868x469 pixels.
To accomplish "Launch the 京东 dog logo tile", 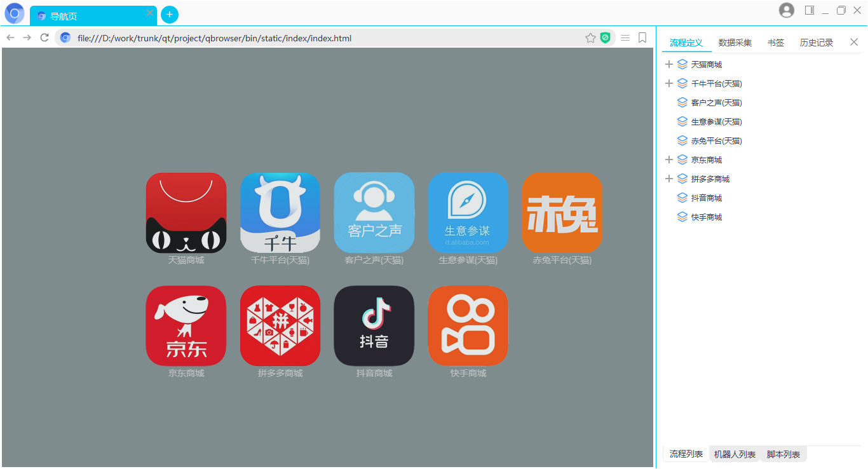I will coord(186,326).
